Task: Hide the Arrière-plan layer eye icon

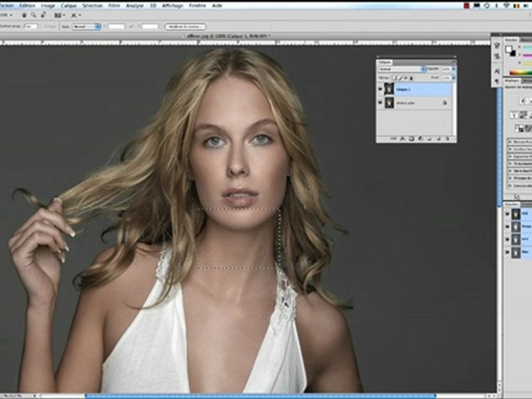Action: pyautogui.click(x=380, y=103)
